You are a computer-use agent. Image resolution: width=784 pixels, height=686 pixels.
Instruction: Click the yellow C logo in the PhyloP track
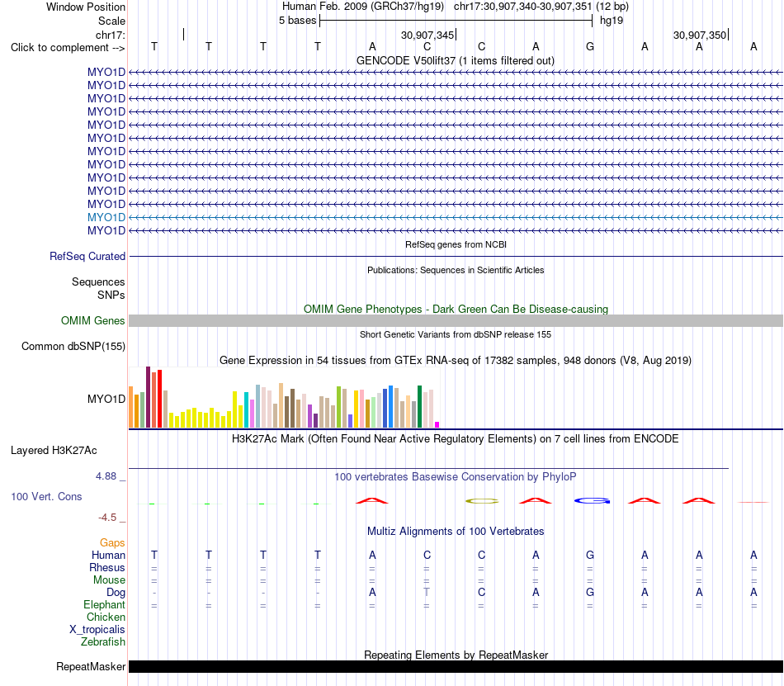(x=482, y=500)
